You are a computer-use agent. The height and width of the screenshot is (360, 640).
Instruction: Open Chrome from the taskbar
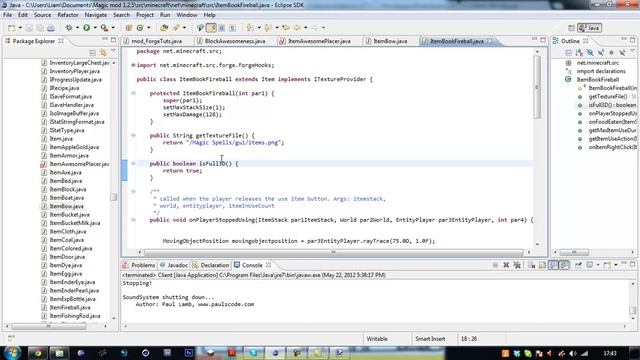pyautogui.click(x=38, y=353)
